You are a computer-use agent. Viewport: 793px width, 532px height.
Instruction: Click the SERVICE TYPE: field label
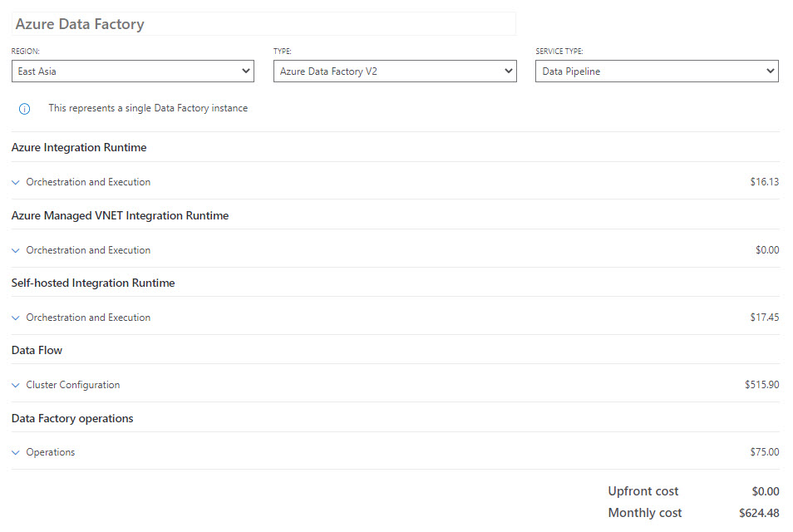click(x=559, y=51)
